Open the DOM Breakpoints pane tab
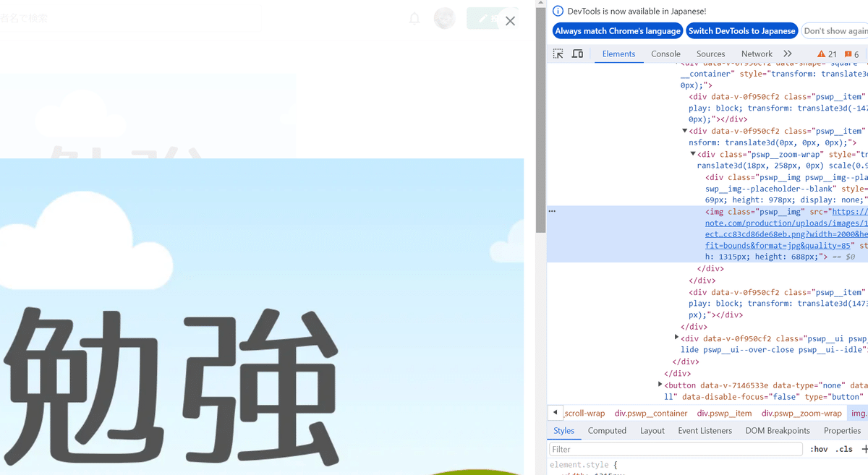This screenshot has width=868, height=475. click(x=778, y=430)
